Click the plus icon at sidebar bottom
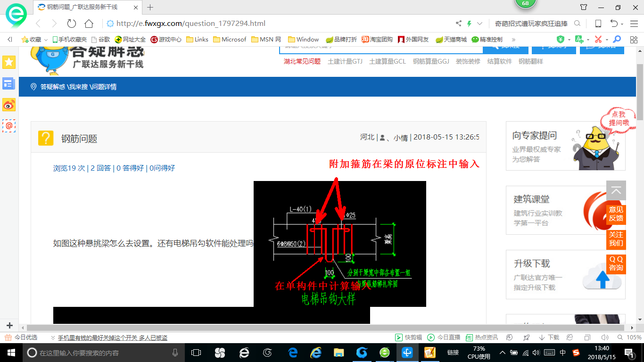 click(x=9, y=325)
